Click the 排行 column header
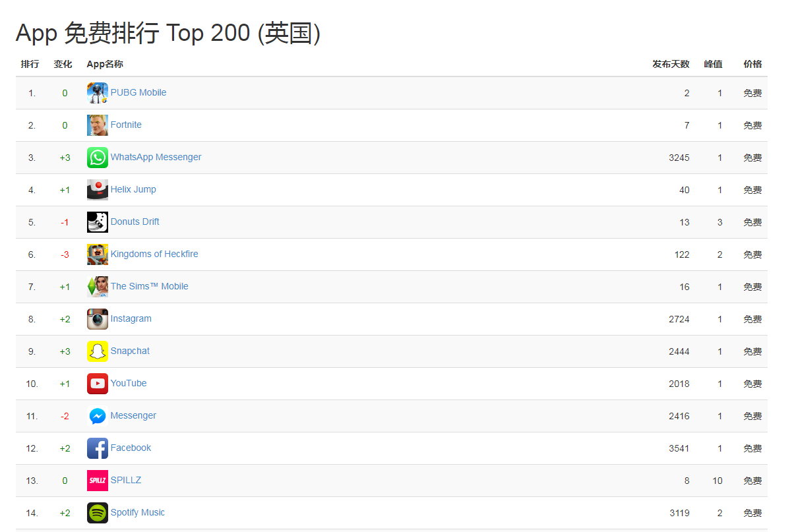The height and width of the screenshot is (532, 794). [30, 64]
